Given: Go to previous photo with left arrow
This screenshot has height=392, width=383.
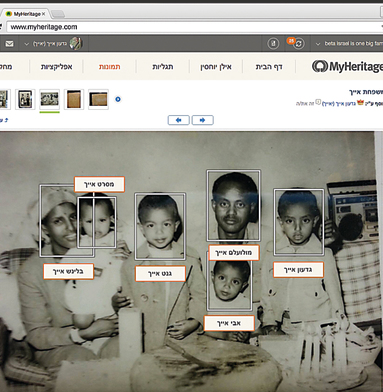Looking at the screenshot, I should (x=179, y=120).
